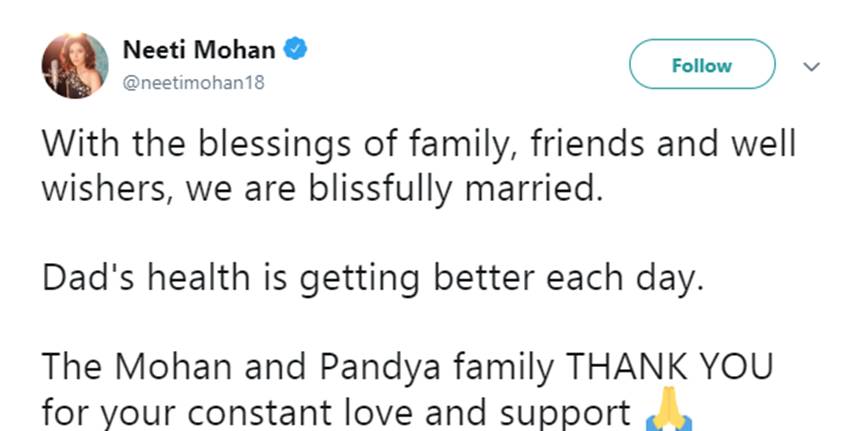Click Neeti Mohan's profile picture

[x=68, y=63]
